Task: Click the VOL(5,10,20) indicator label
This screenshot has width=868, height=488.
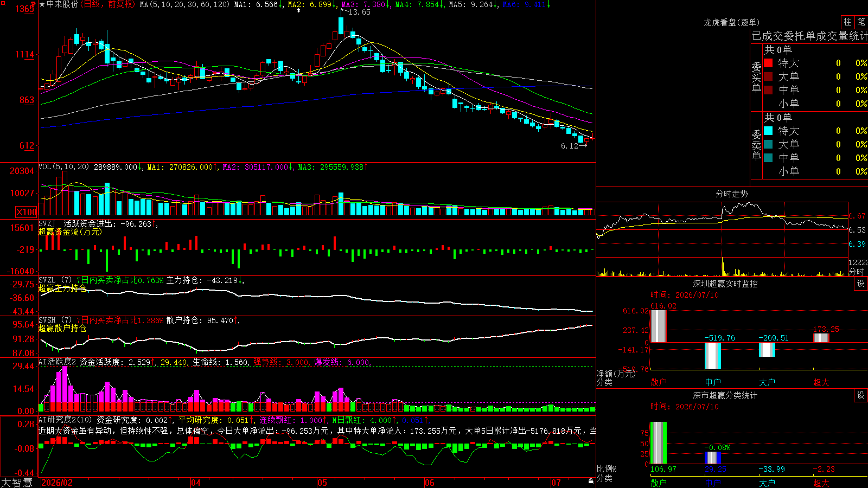Action: 63,166
